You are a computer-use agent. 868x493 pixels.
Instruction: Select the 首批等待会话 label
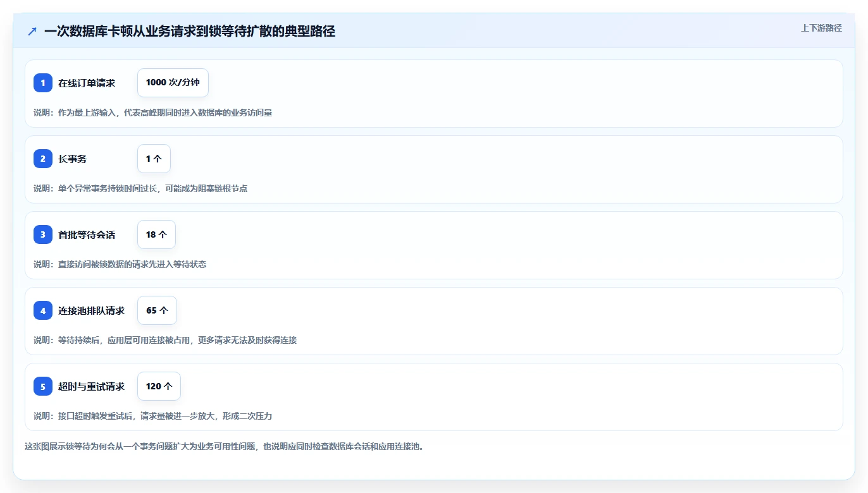87,234
